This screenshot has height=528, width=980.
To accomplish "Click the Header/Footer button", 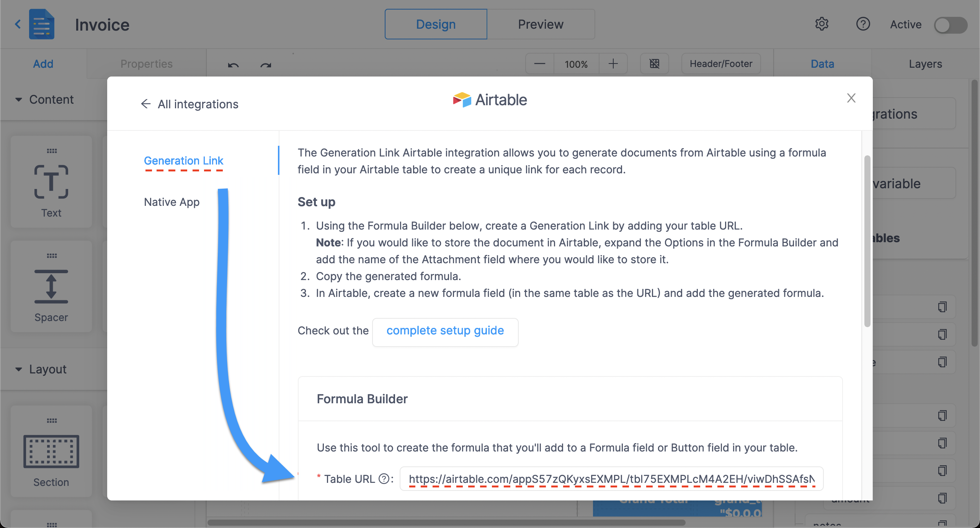I will 721,64.
